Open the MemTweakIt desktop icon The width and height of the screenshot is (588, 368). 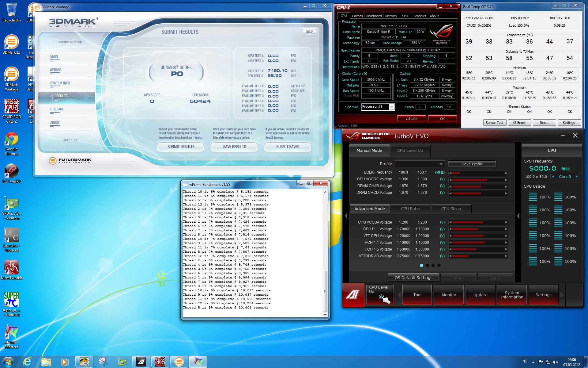coord(11,270)
